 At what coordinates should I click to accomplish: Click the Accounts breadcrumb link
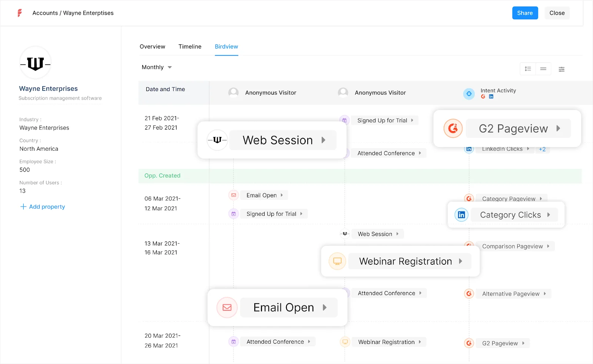coord(45,13)
